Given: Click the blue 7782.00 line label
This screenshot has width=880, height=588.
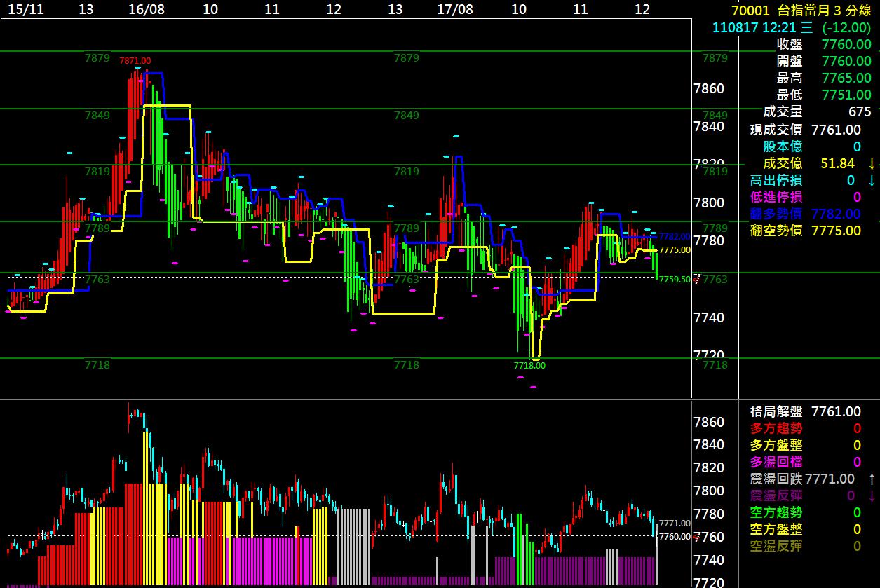Looking at the screenshot, I should pos(675,237).
